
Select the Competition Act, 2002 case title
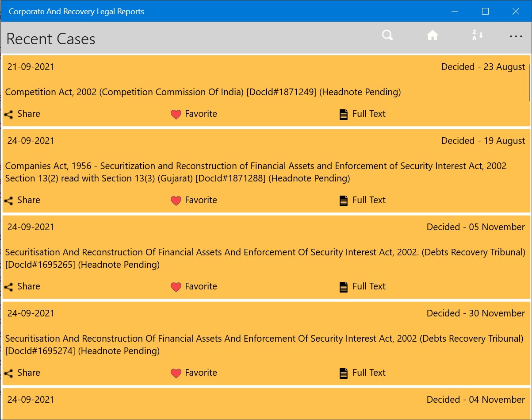[x=203, y=92]
